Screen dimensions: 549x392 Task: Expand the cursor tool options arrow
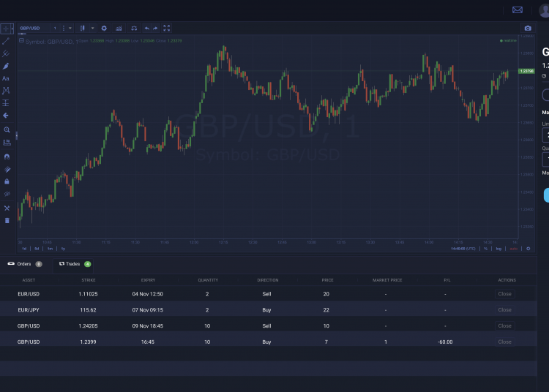point(12,29)
